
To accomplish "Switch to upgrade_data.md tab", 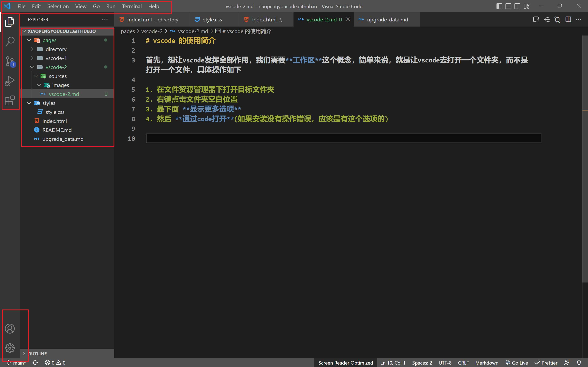I will tap(386, 19).
